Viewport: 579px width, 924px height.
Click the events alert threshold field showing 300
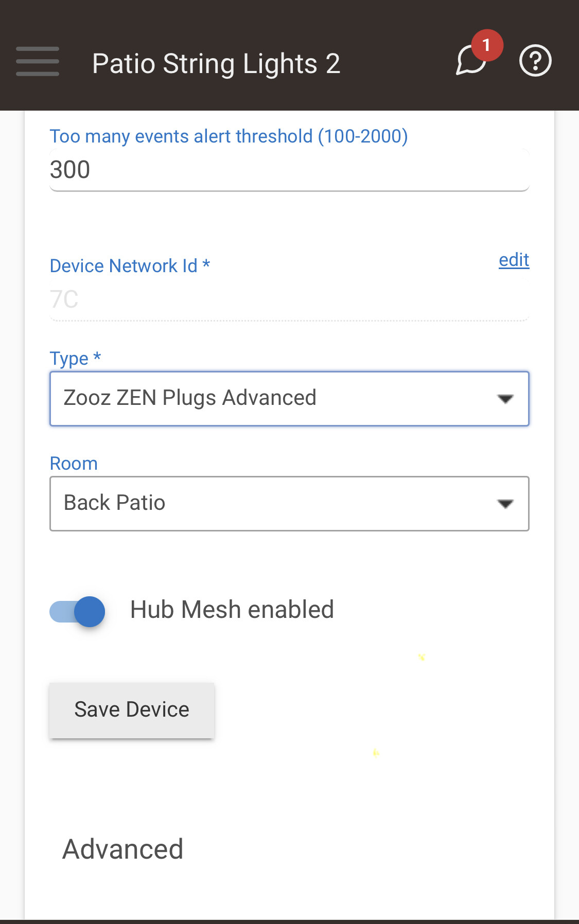click(289, 170)
